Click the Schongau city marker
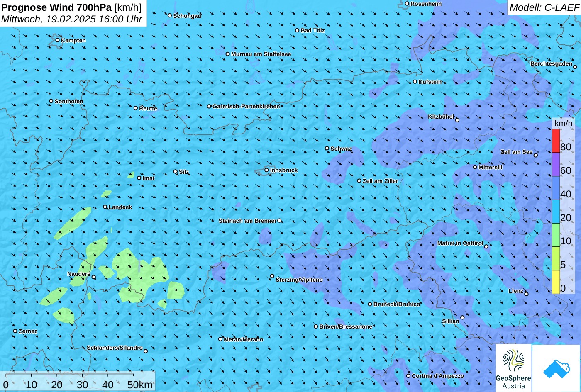581x392 pixels. 169,15
